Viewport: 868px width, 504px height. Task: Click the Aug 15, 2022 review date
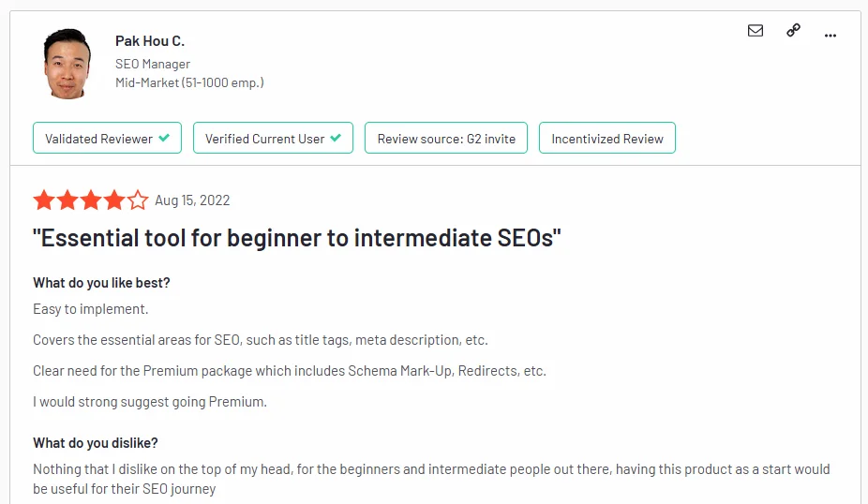pyautogui.click(x=192, y=200)
